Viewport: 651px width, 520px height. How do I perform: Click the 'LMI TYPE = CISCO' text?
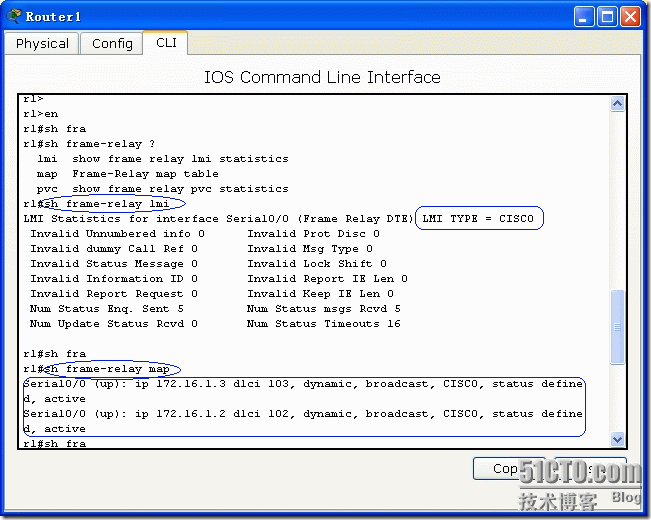(x=478, y=218)
